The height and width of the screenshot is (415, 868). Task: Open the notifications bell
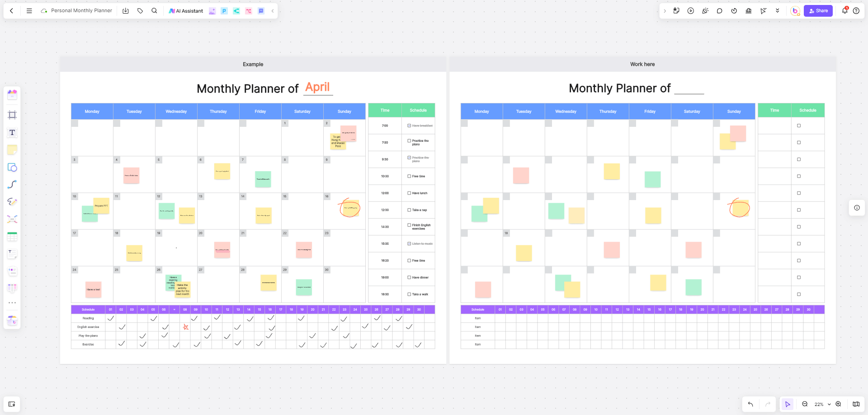click(x=844, y=10)
